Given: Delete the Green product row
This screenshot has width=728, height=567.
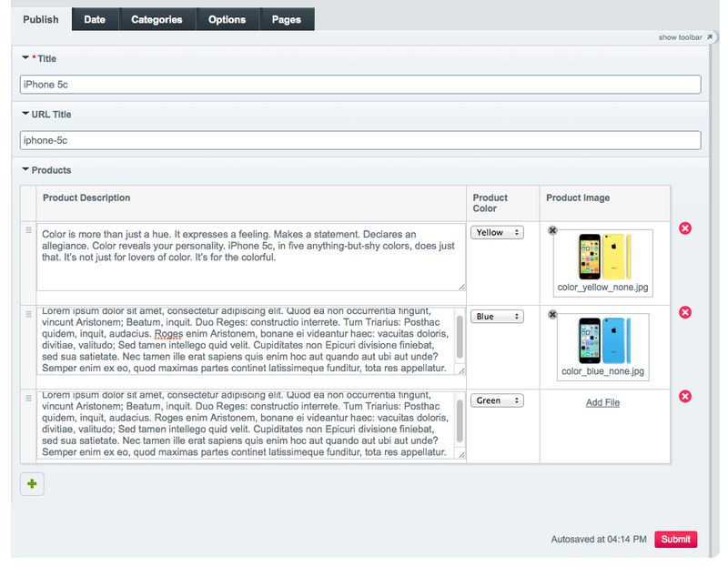Looking at the screenshot, I should tap(685, 396).
